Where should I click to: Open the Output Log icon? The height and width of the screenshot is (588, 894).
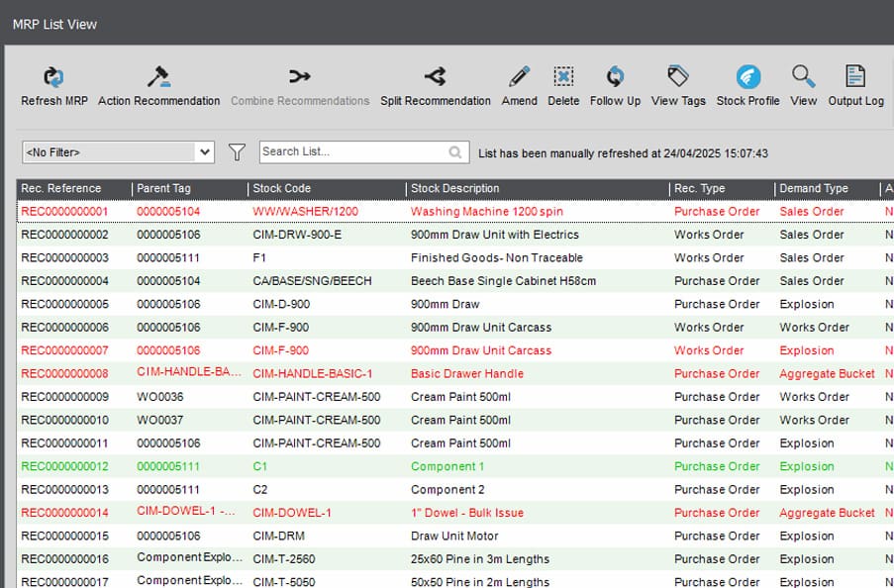click(x=855, y=76)
